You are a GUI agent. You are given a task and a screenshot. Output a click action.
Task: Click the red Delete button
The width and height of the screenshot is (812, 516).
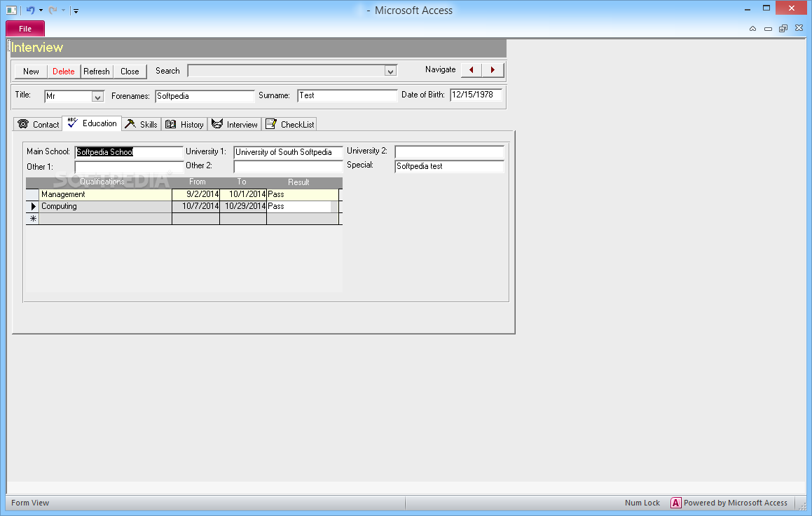click(x=63, y=72)
